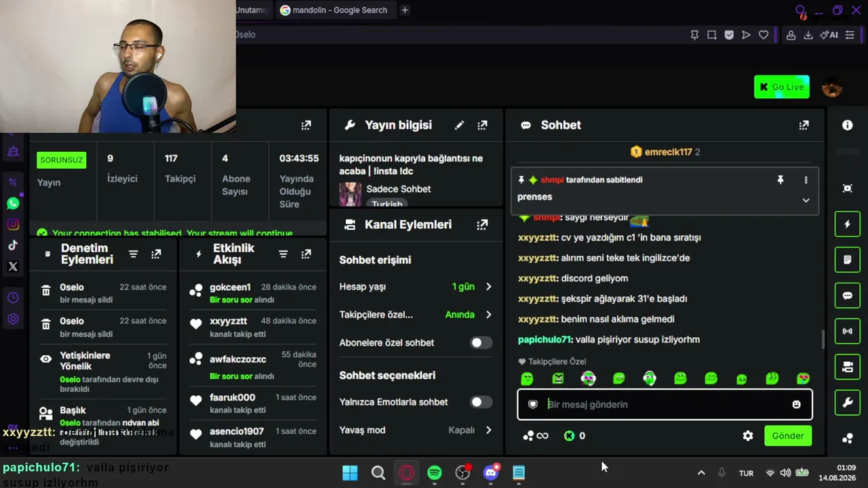Pop out the Yayın bilgisi panel
Viewport: 868px width, 488px height.
(x=482, y=125)
